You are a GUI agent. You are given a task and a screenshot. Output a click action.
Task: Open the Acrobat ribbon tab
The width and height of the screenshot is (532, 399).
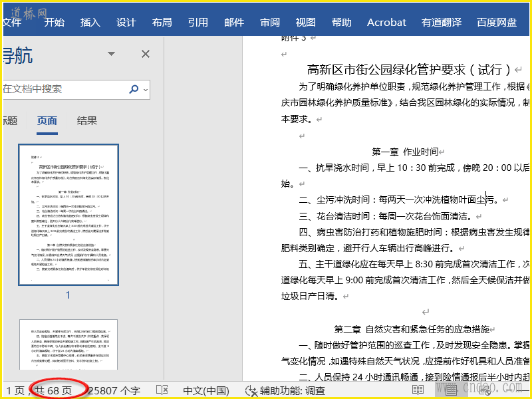pos(386,23)
